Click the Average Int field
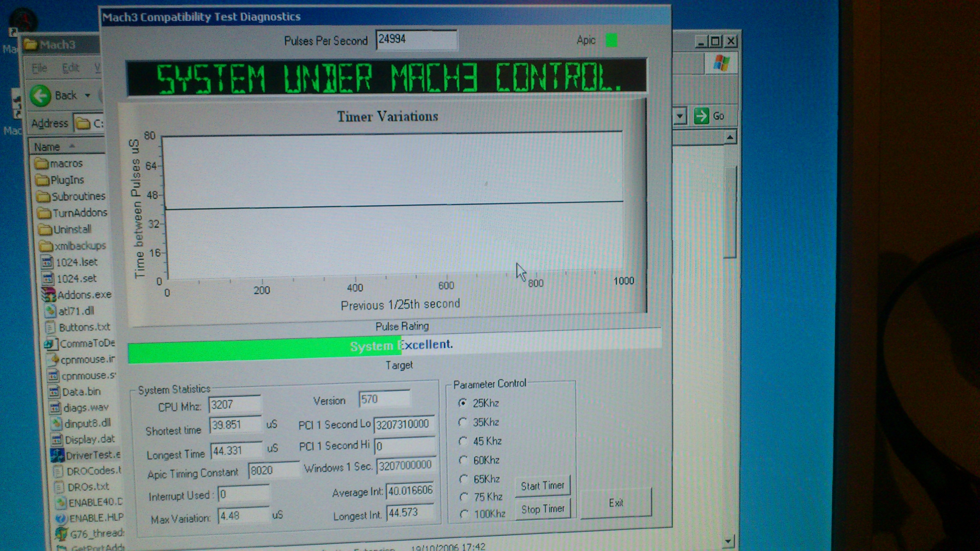 coord(410,491)
